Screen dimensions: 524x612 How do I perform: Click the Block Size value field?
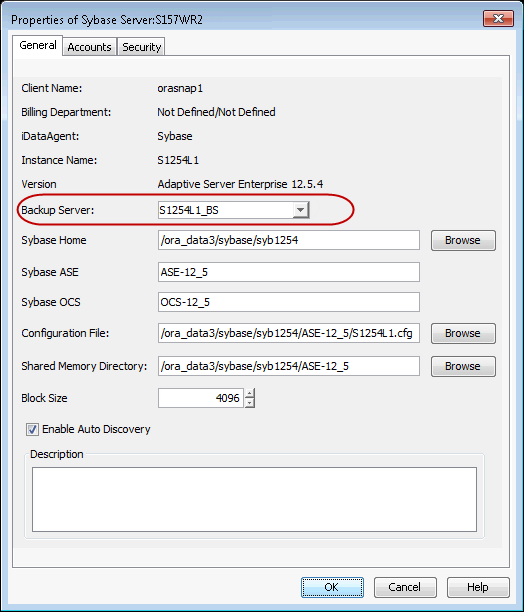[x=201, y=398]
